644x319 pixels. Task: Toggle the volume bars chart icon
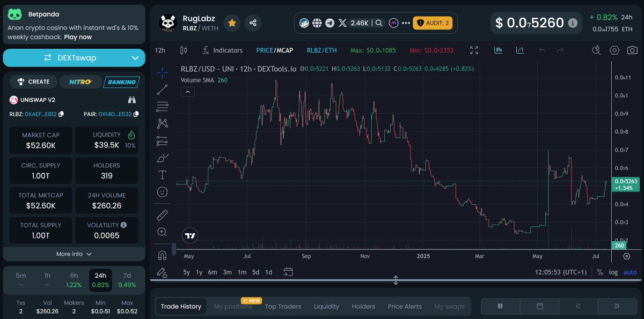pos(519,50)
